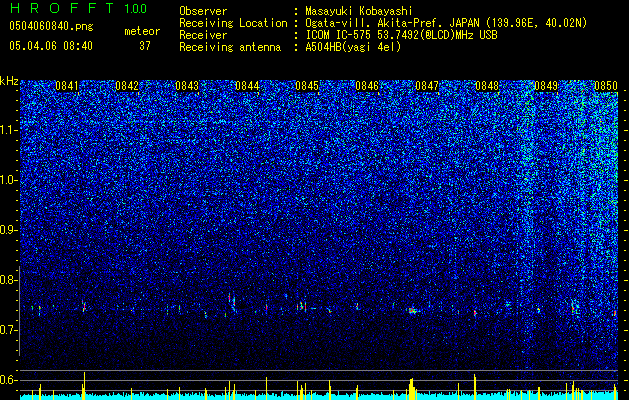Click the 0.7 frequency axis label
629x400 pixels.
pyautogui.click(x=9, y=330)
